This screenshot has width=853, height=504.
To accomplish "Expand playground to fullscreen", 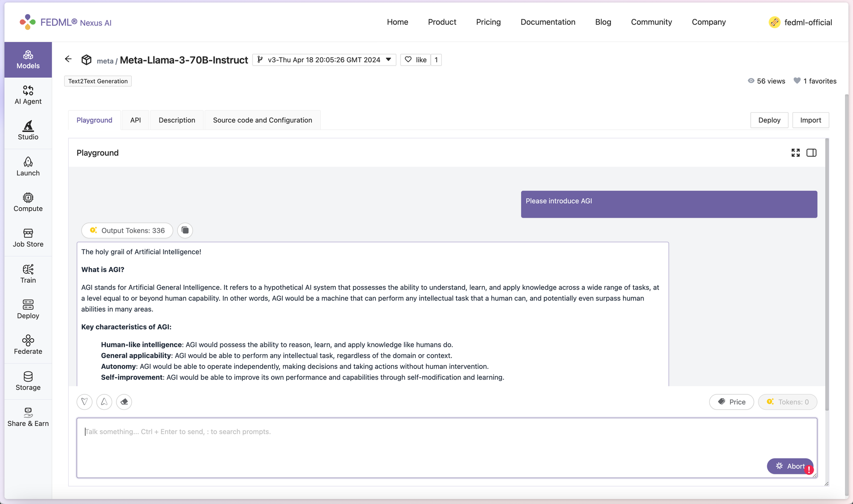I will click(x=795, y=153).
